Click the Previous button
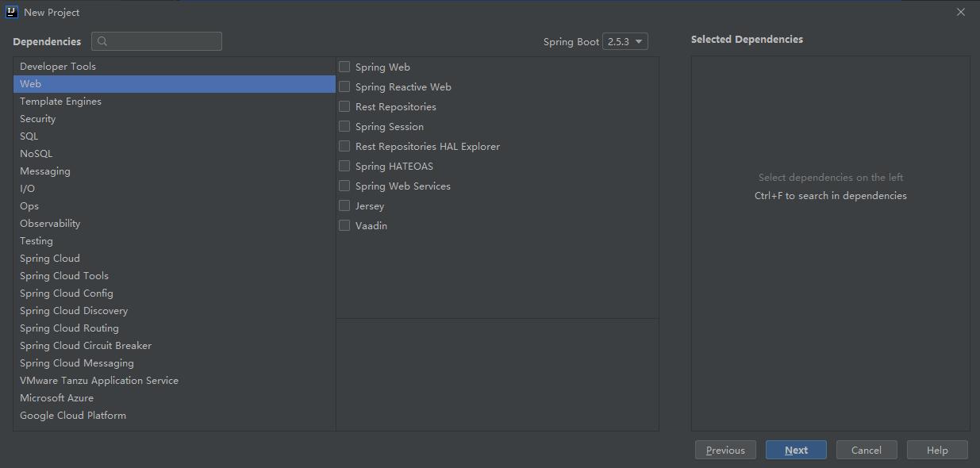 point(725,450)
